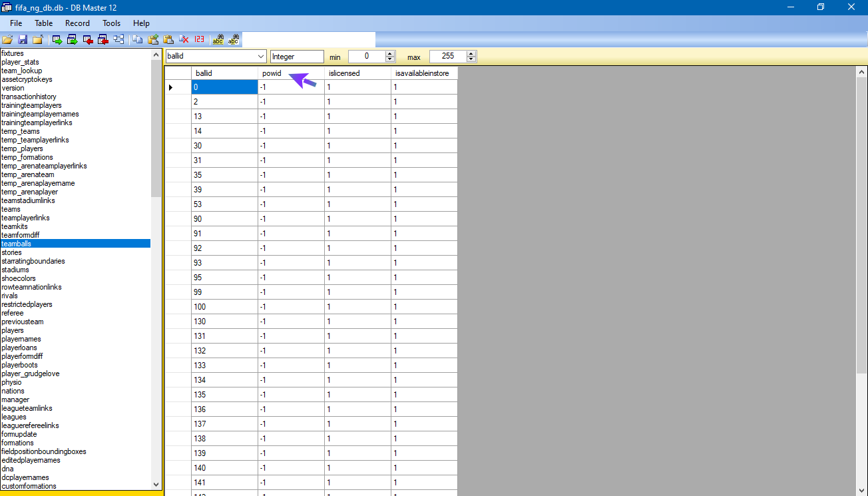Click the min value input box

click(367, 57)
